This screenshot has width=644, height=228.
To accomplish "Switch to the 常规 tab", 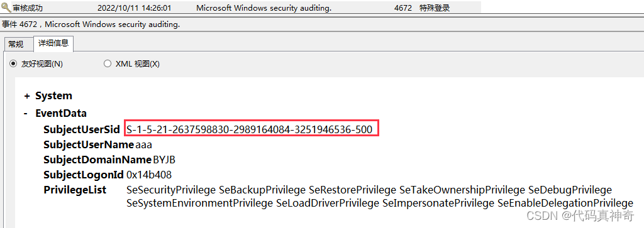I will (x=16, y=44).
